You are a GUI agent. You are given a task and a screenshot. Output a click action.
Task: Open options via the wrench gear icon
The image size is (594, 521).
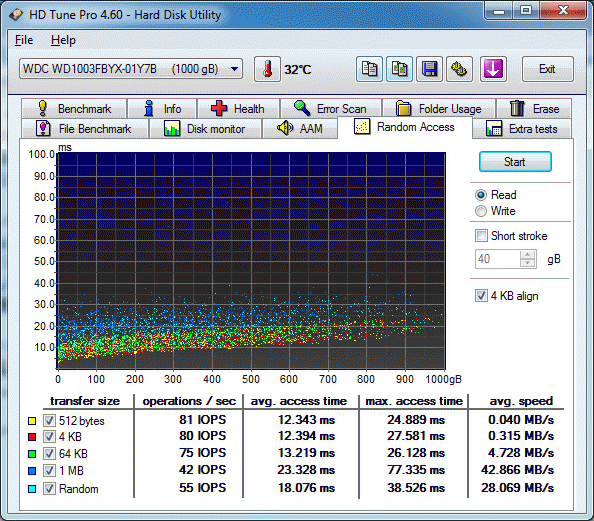click(459, 69)
